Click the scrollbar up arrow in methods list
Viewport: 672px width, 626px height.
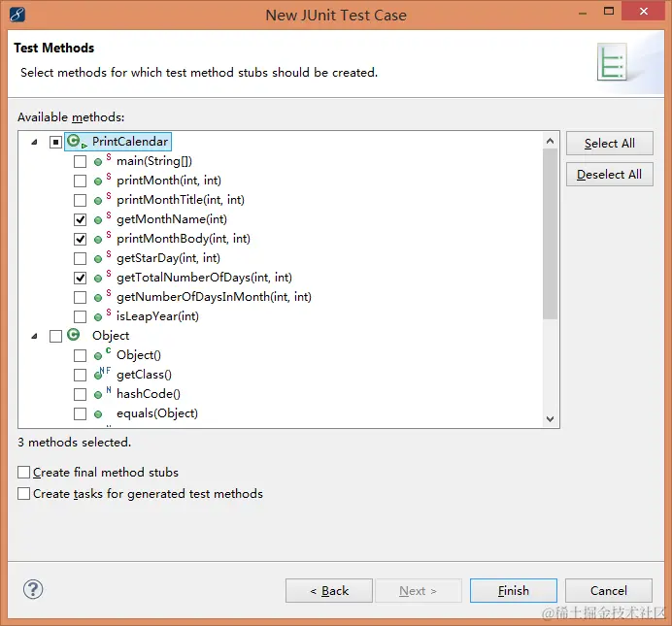click(551, 141)
